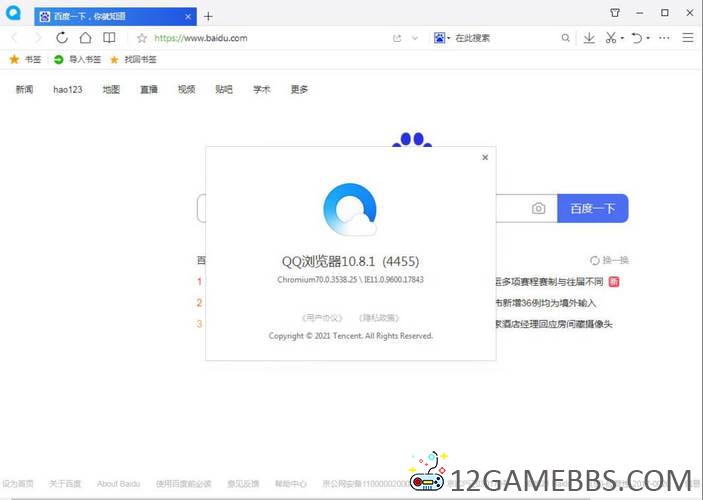Open hot topic about 新增36例 境外输入
The height and width of the screenshot is (500, 703).
coord(546,303)
